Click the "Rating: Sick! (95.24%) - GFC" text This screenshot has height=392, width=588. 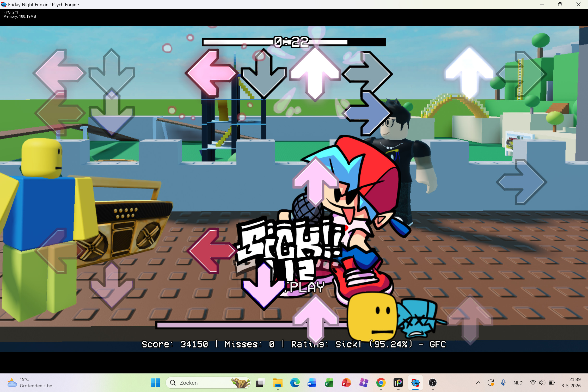[369, 344]
